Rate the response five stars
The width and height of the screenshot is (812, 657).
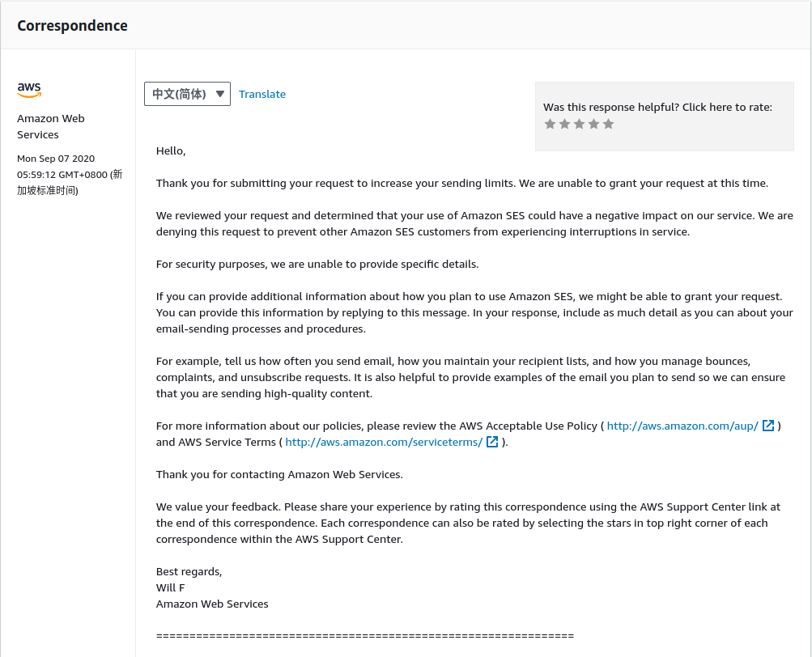(x=609, y=124)
